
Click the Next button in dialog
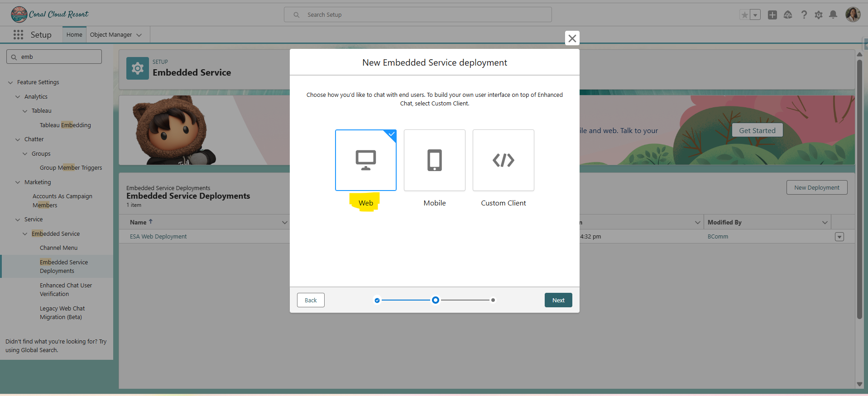tap(558, 300)
